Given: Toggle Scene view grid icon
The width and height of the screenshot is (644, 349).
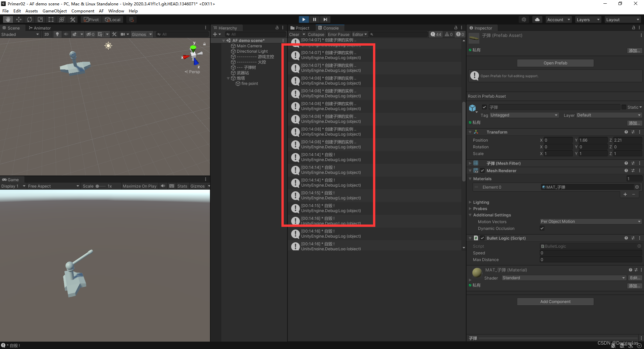Looking at the screenshot, I should tap(100, 34).
